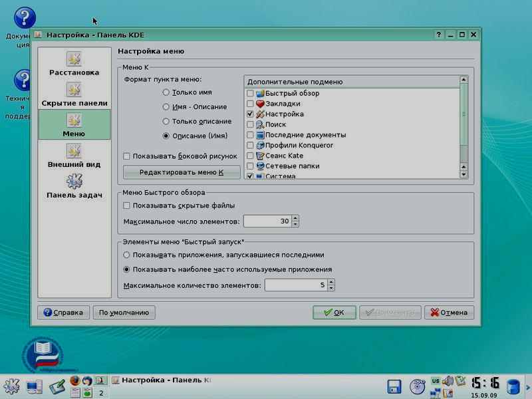Click the title bar question mark help button
Image resolution: width=532 pixels, height=399 pixels.
pos(439,35)
